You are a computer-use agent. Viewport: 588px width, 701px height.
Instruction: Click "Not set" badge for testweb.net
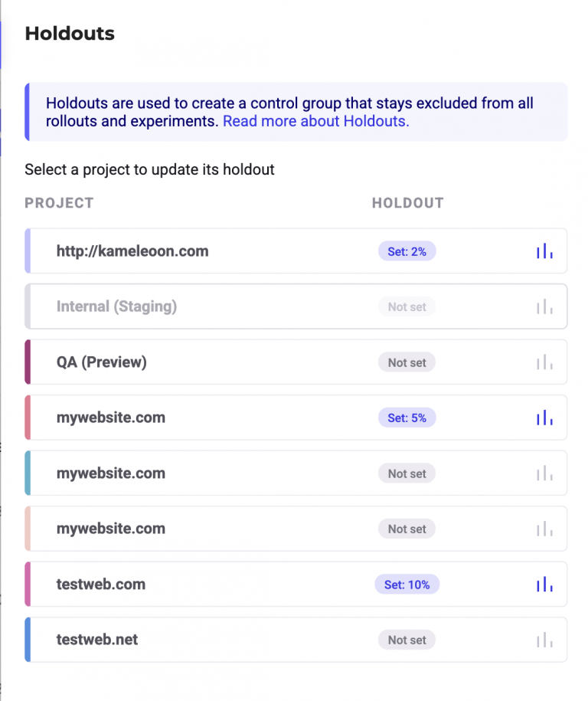pos(407,640)
